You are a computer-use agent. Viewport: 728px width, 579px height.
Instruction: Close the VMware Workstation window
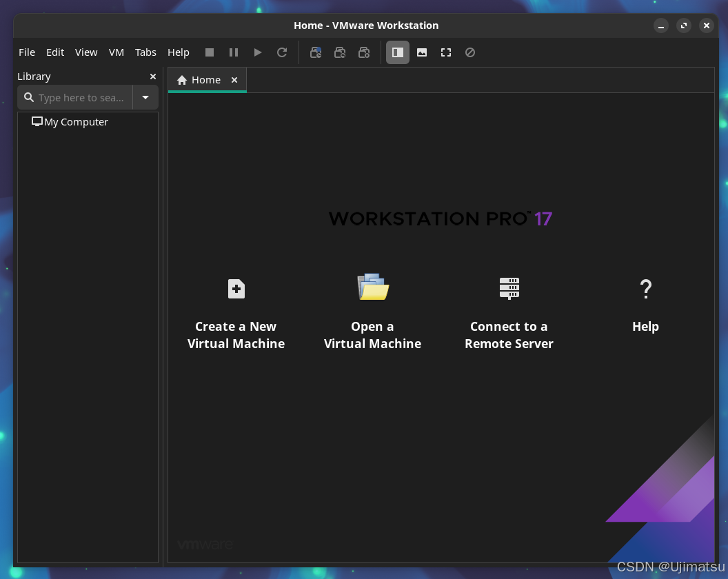[x=707, y=26]
